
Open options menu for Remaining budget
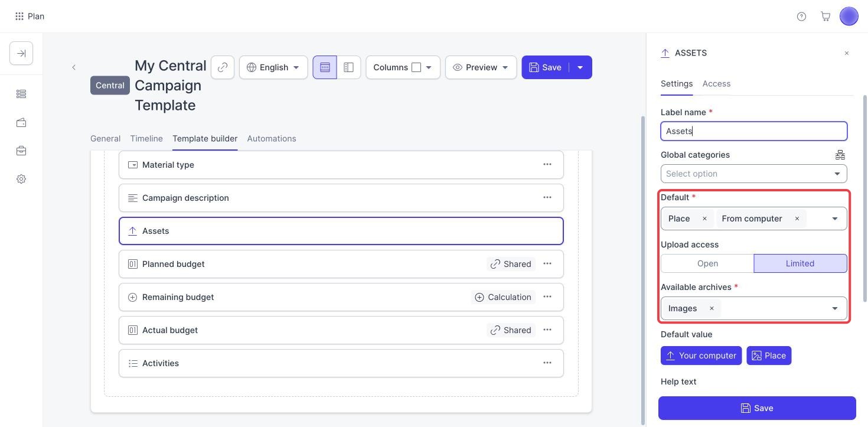547,297
